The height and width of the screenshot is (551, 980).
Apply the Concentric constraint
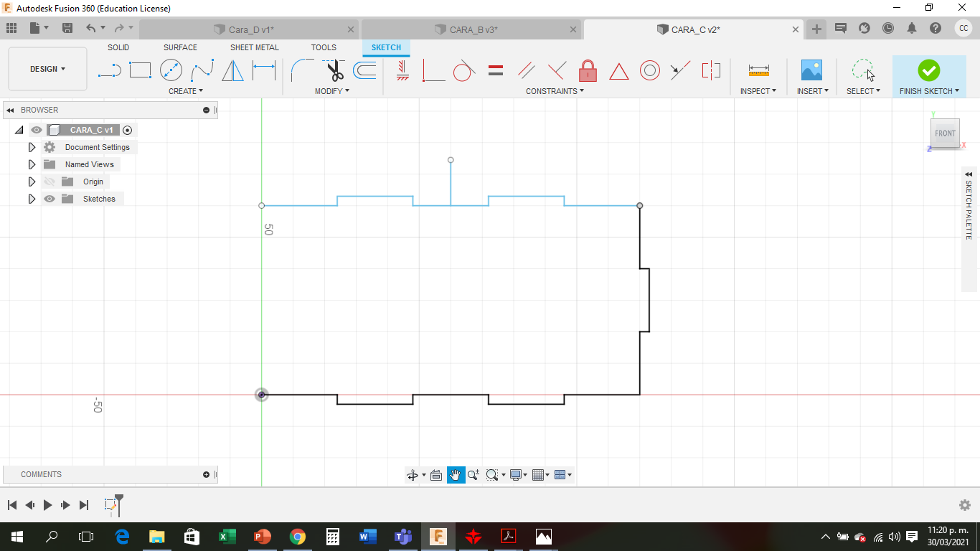tap(649, 70)
